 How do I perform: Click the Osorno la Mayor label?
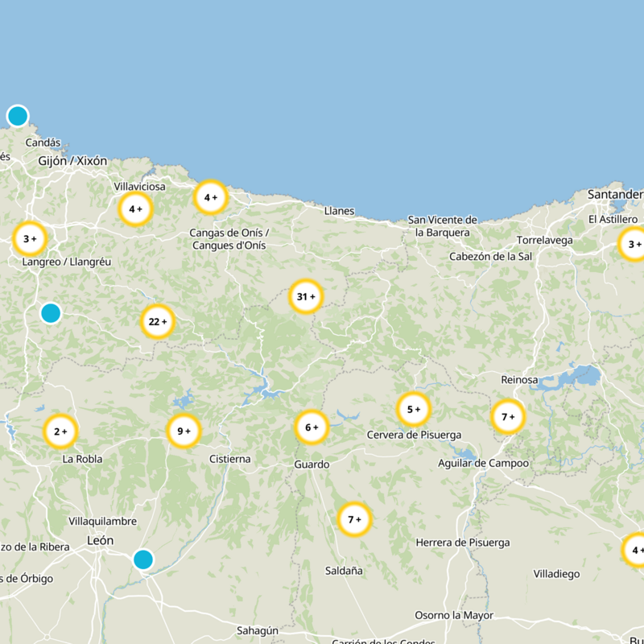point(454,615)
